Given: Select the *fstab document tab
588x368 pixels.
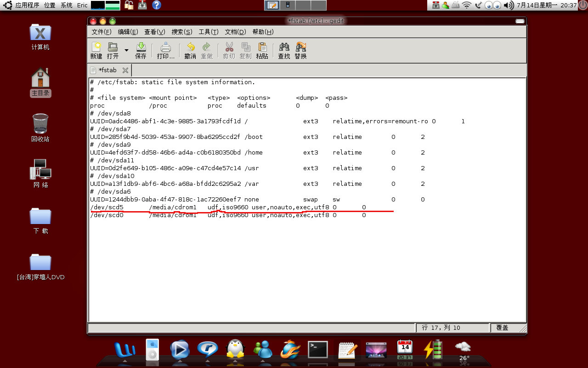Looking at the screenshot, I should tap(107, 70).
